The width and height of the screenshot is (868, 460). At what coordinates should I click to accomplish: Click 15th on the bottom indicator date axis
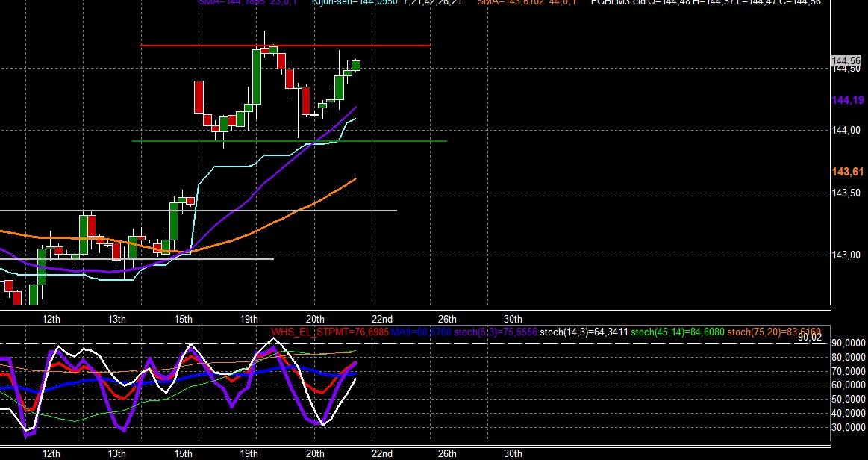tap(184, 454)
